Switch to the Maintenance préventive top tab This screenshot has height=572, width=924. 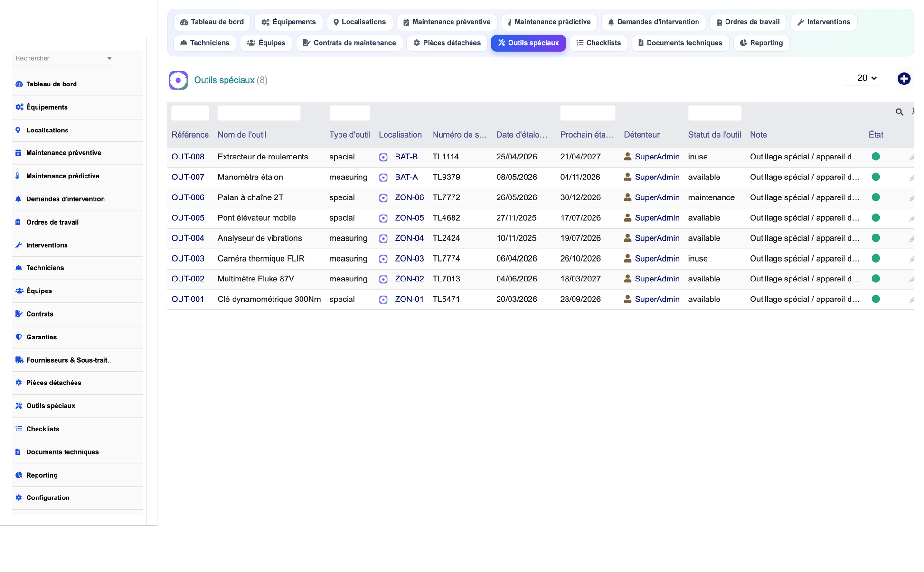point(446,22)
